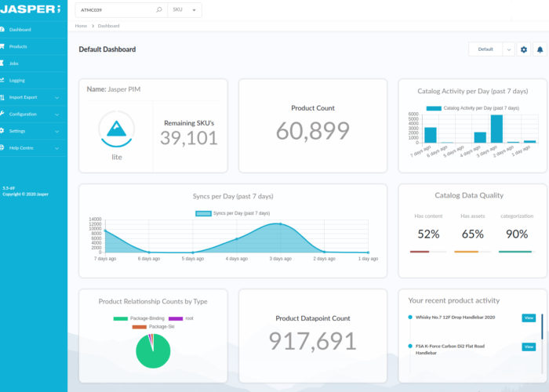Click the Logging chart icon
The image size is (549, 392).
click(2, 80)
